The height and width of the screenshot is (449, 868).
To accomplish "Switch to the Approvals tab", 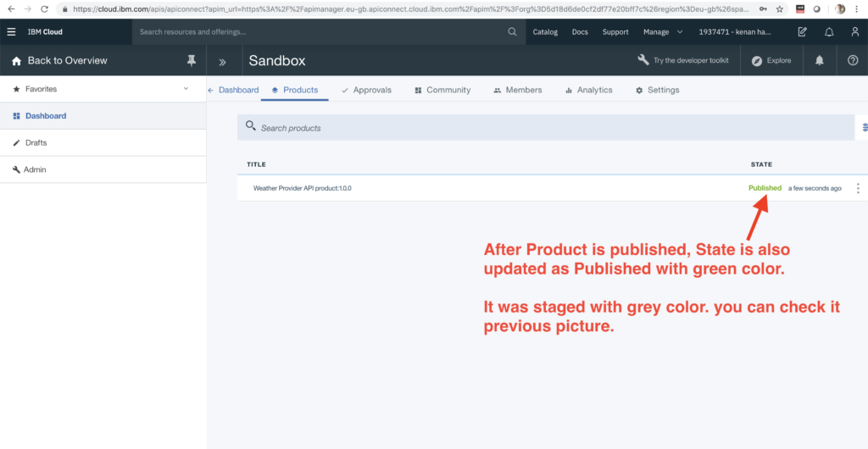I will coord(366,90).
